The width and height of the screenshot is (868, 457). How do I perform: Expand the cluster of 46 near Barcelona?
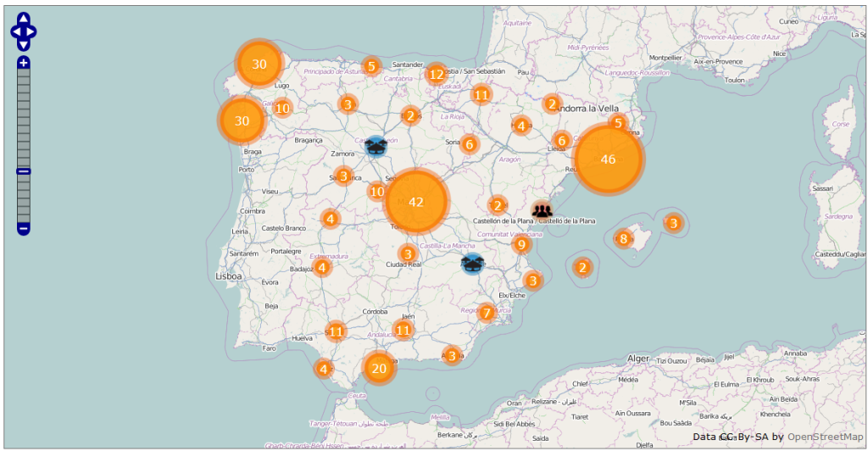pyautogui.click(x=608, y=159)
